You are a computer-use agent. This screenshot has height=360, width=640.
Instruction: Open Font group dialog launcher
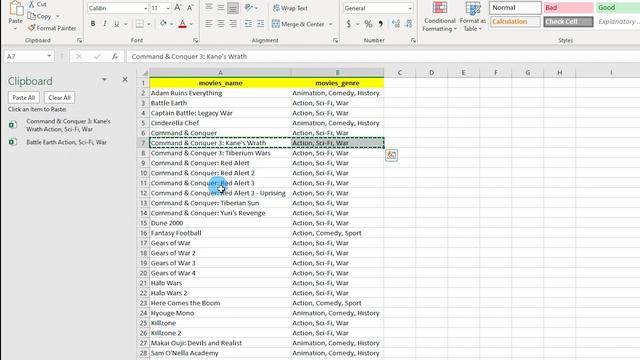[x=196, y=40]
